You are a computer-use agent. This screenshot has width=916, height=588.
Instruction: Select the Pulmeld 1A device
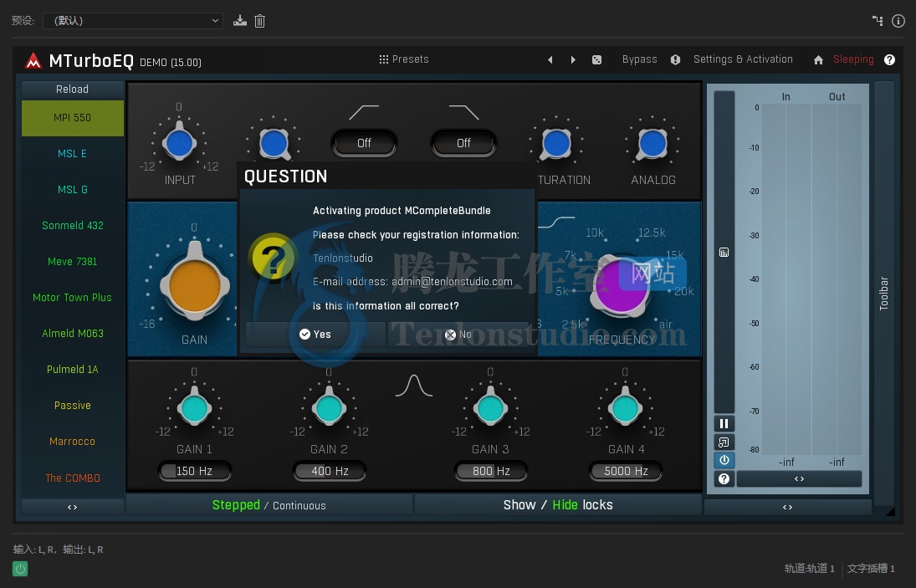(73, 370)
